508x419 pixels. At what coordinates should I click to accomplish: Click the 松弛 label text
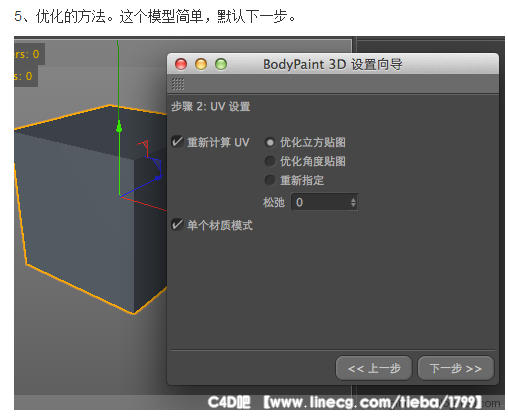(274, 202)
